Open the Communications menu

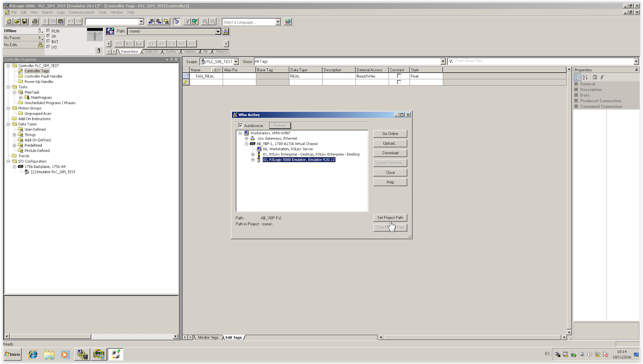pyautogui.click(x=82, y=12)
